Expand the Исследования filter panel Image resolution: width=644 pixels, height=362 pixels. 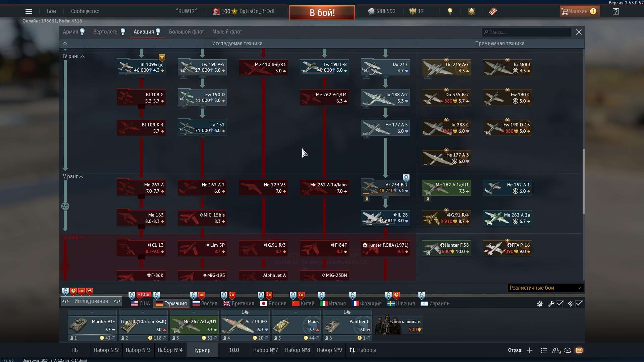pyautogui.click(x=91, y=301)
